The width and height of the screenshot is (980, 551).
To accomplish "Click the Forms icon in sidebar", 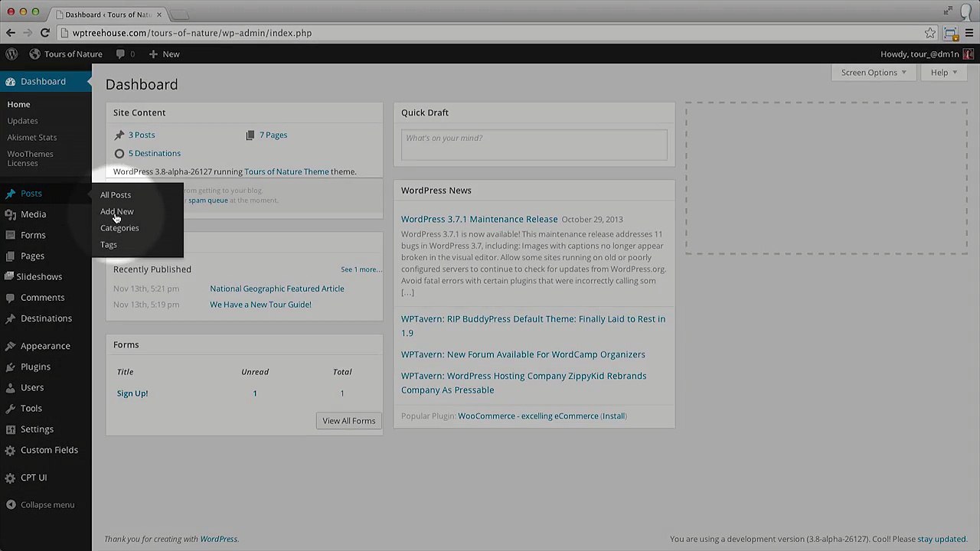I will 10,235.
